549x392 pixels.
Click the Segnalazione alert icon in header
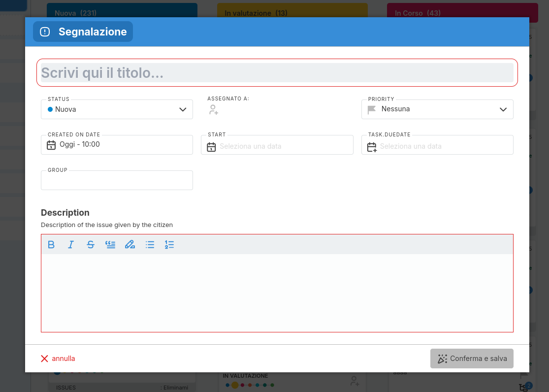click(x=45, y=32)
